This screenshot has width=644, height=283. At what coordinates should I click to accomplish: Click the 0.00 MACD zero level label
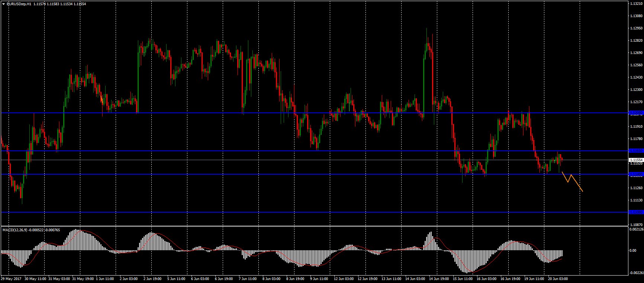[x=632, y=251]
